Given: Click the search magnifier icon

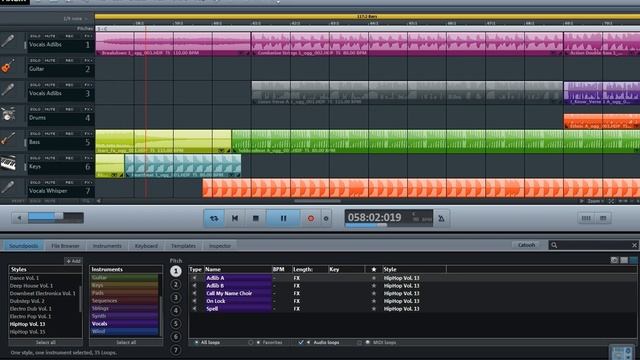Looking at the screenshot, I should coord(554,245).
